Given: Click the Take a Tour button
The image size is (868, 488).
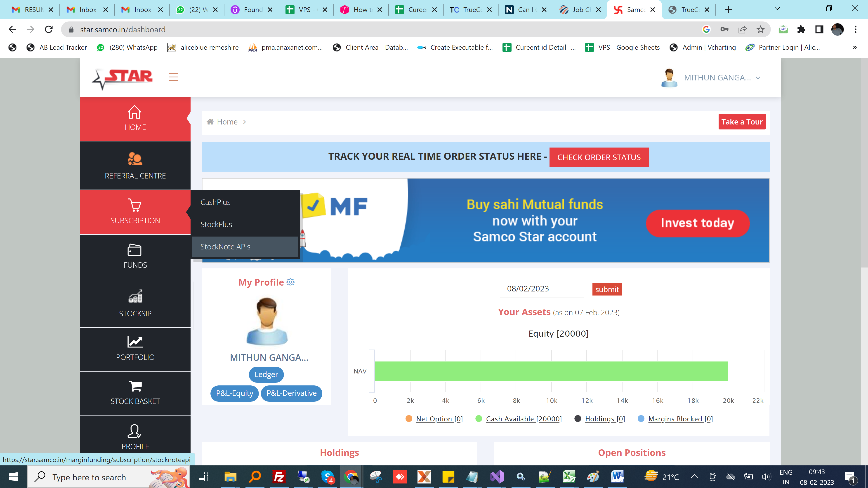Looking at the screenshot, I should [x=742, y=122].
